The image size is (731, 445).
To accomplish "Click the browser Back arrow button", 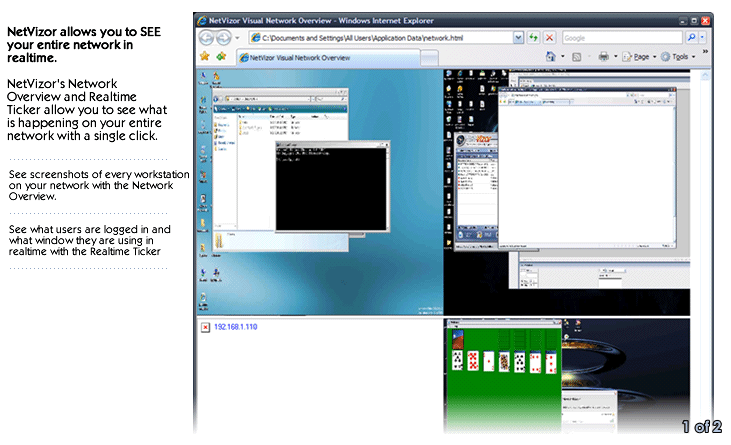I will tap(208, 37).
